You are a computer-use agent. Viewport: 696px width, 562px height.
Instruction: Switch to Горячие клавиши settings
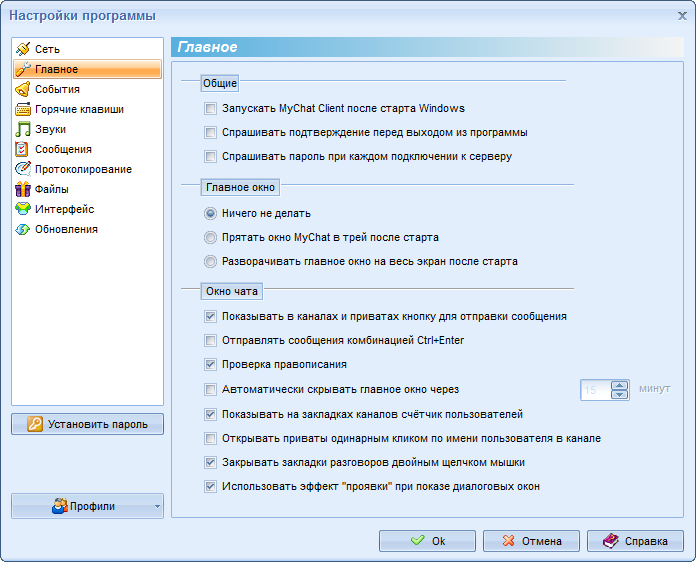coord(87,109)
